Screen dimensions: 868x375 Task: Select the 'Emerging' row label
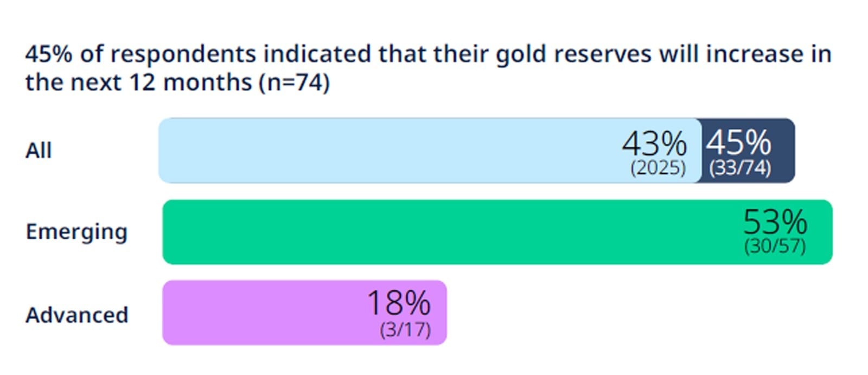tap(76, 232)
